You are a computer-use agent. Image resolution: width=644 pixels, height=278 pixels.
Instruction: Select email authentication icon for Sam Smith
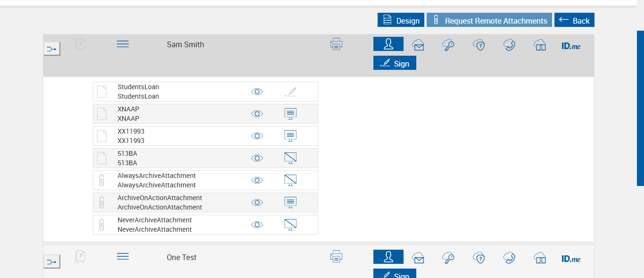pos(418,45)
